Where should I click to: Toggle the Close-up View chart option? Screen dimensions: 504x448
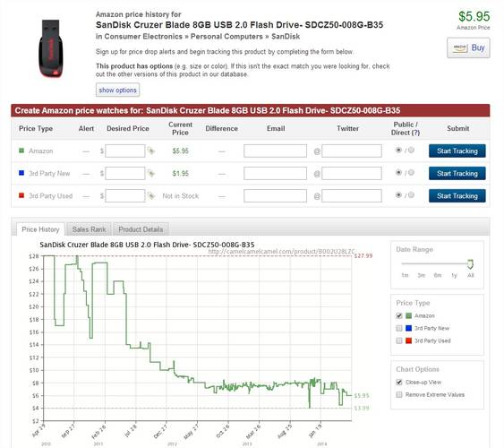[399, 382]
